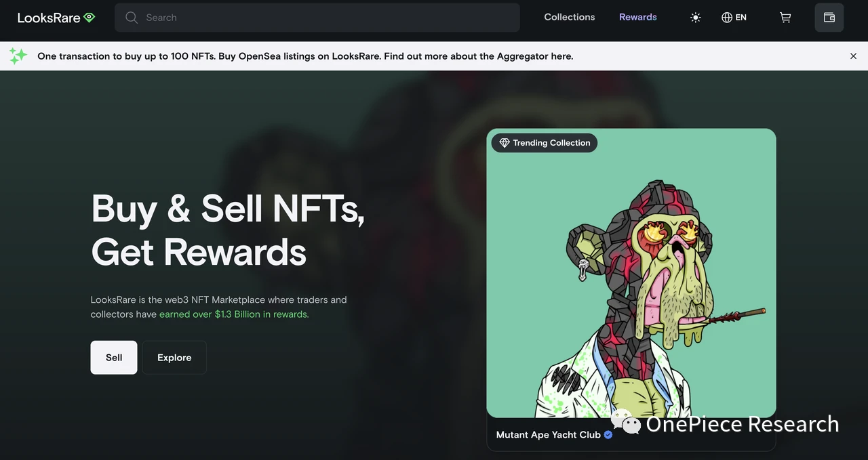868x460 pixels.
Task: Click the Explore button
Action: 174,358
